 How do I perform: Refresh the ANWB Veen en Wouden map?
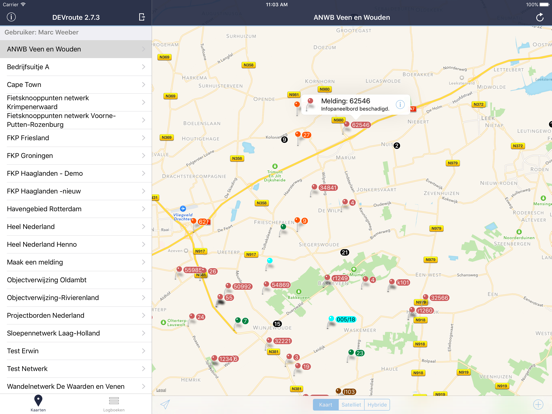[x=540, y=17]
